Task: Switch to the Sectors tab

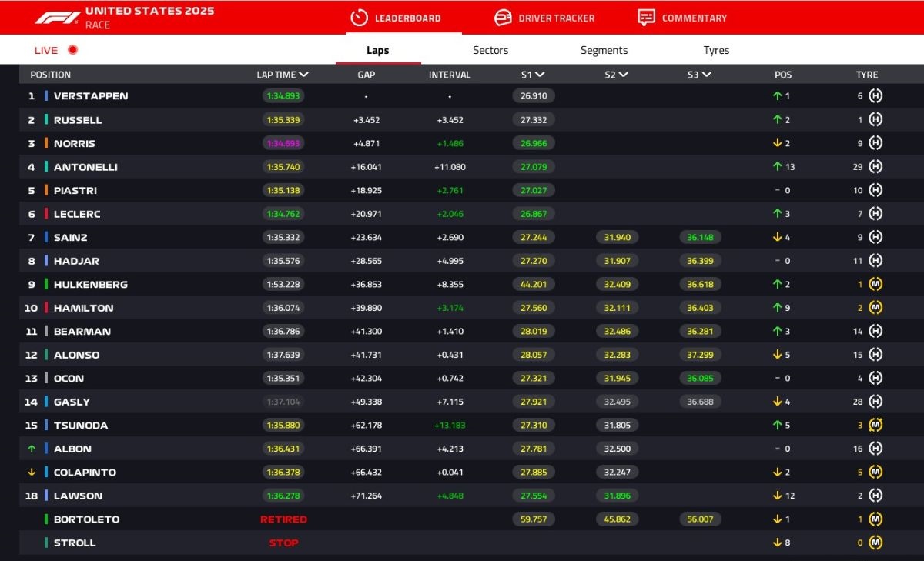Action: point(490,50)
